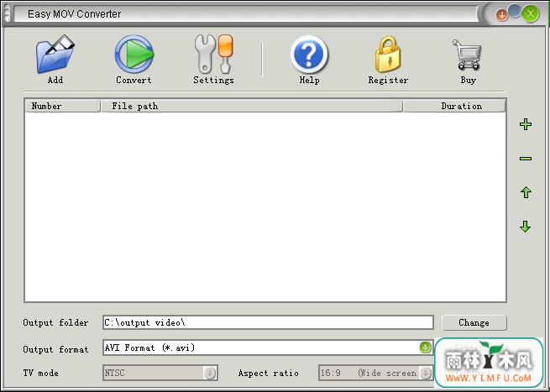Add a file with the green plus icon
The height and width of the screenshot is (392, 550).
point(526,124)
